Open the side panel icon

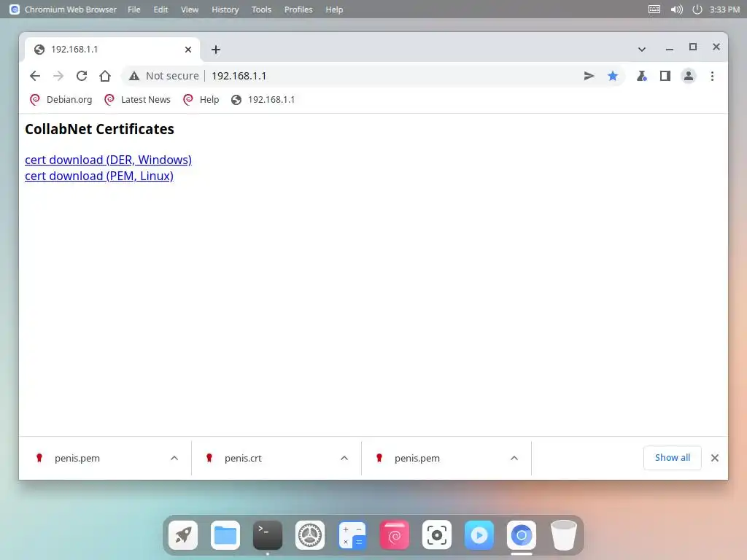(665, 76)
